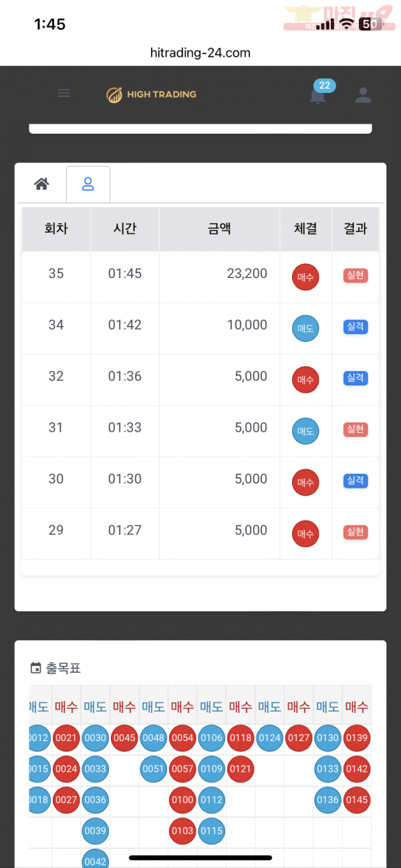This screenshot has height=868, width=401.
Task: Click the hitrading-24.com address bar
Action: point(200,53)
